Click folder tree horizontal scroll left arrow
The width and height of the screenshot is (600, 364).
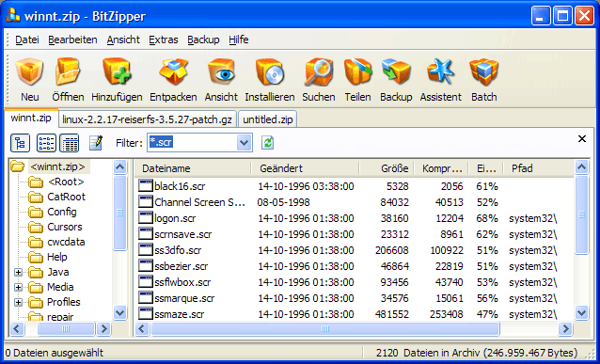[x=17, y=329]
